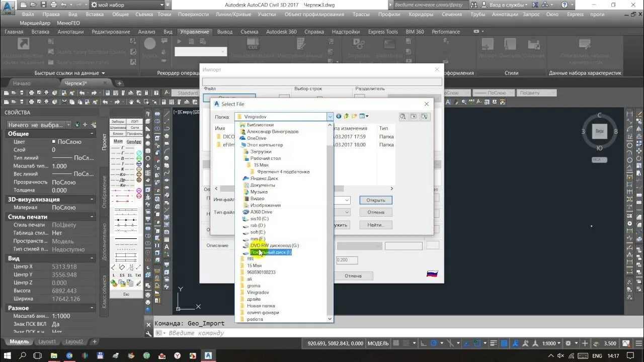This screenshot has width=644, height=362.
Task: Click the AutoCAD application menu logo
Action: pos(9,7)
